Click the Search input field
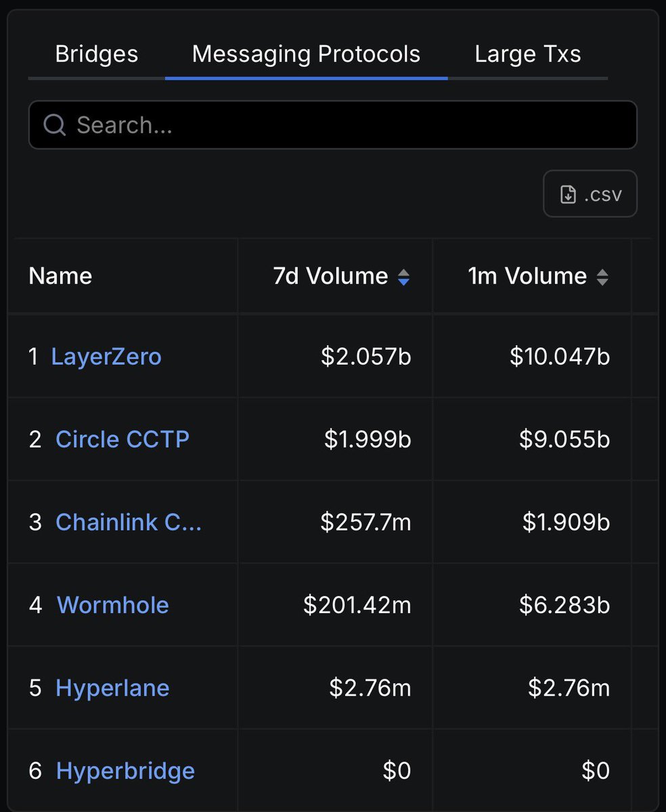Screen dimensions: 666x812 pos(333,125)
